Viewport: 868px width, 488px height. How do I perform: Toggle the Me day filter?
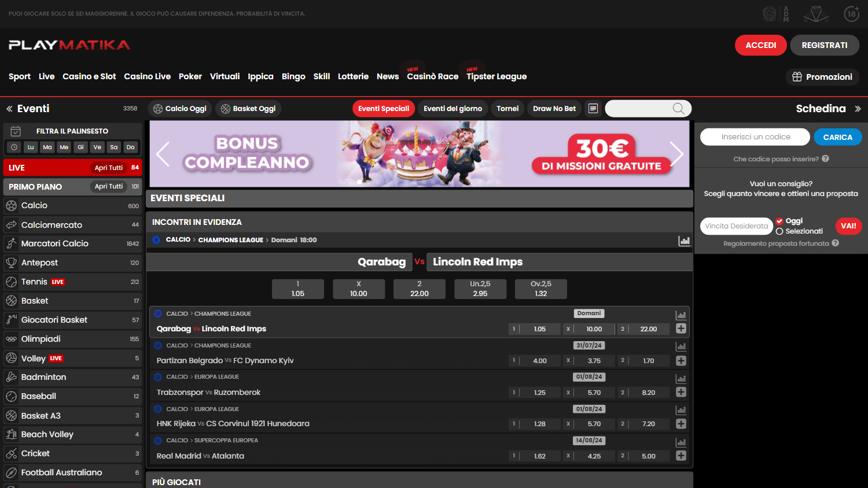64,147
